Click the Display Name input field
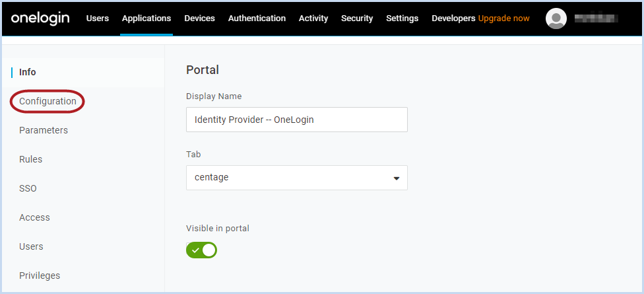 [x=296, y=120]
